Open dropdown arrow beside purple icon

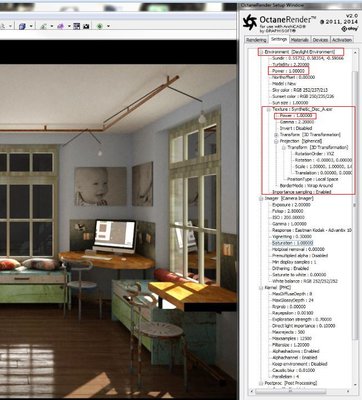[x=69, y=26]
